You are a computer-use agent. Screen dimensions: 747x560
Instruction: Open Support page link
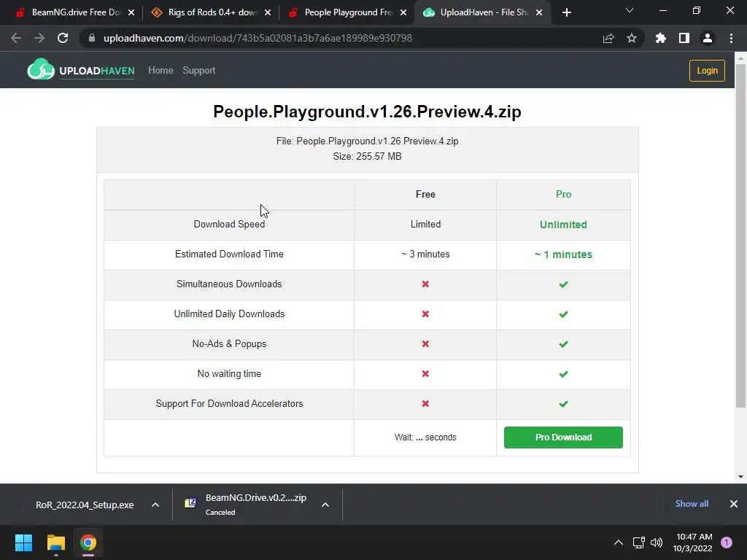pos(199,71)
